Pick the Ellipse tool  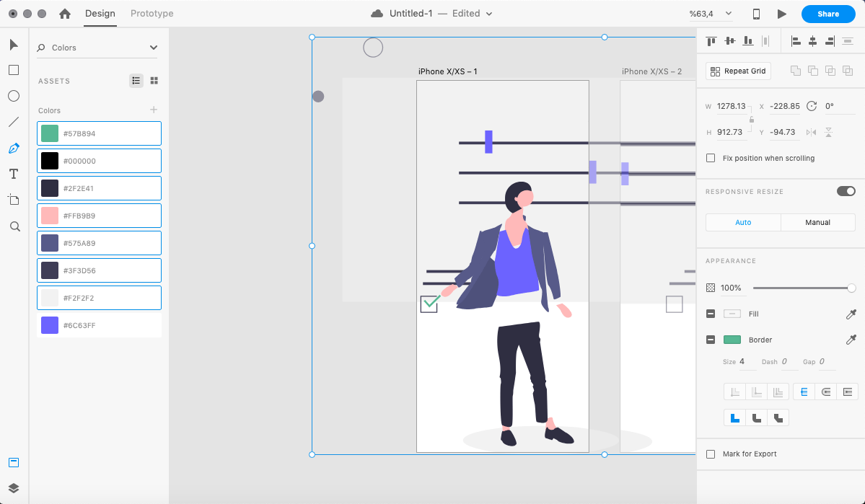coord(14,96)
